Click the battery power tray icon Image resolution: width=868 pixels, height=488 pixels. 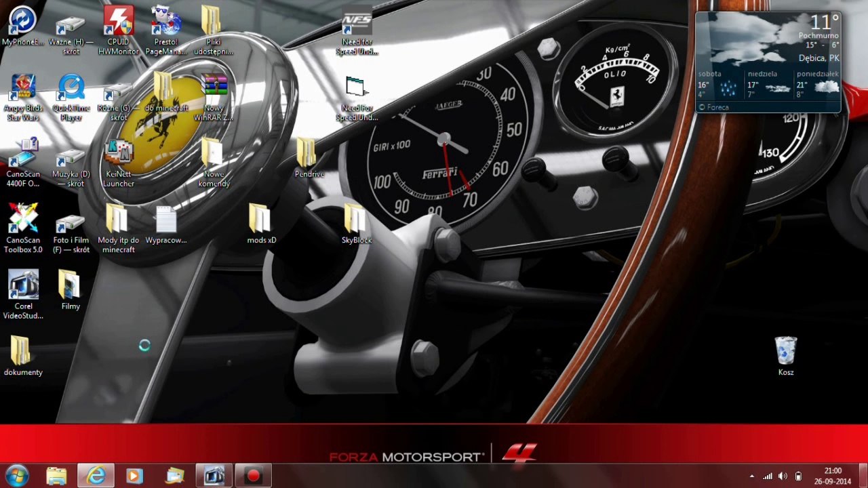pyautogui.click(x=798, y=476)
